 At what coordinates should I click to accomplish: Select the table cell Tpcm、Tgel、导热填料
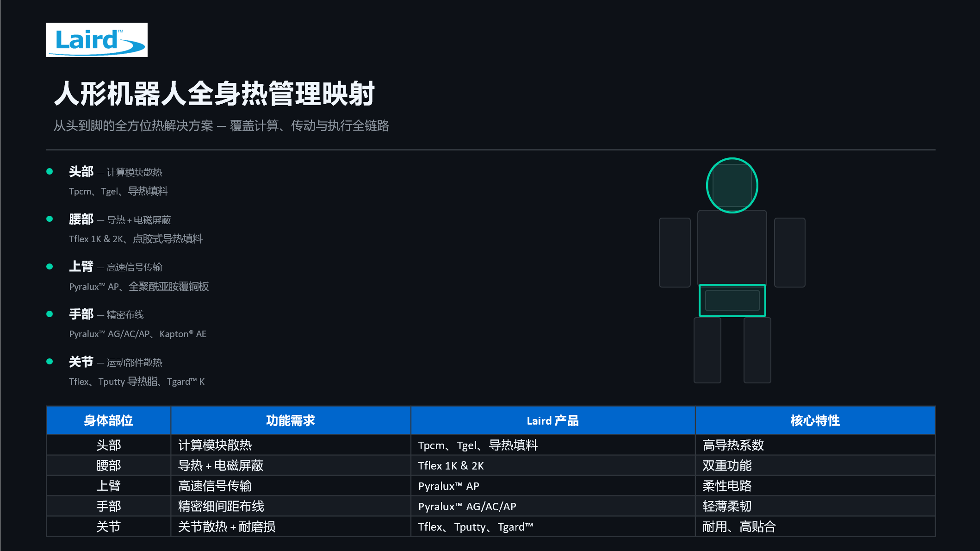[x=553, y=445]
